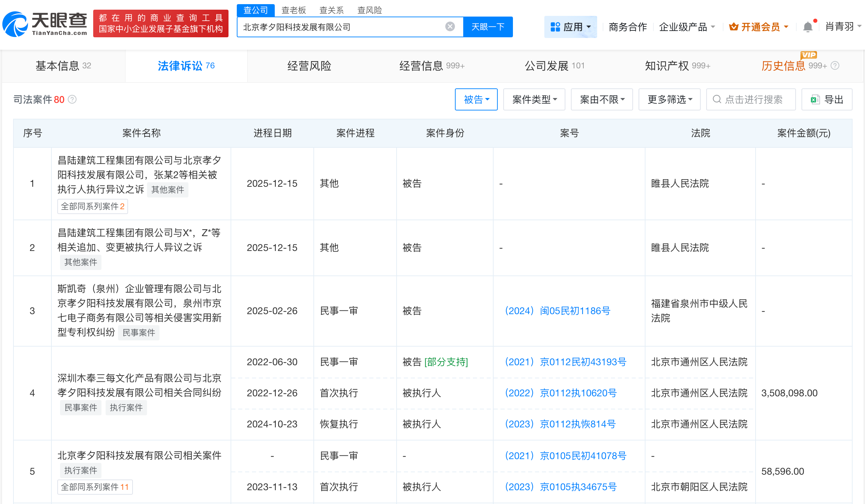Expand the 更多筛选 dropdown

point(669,99)
